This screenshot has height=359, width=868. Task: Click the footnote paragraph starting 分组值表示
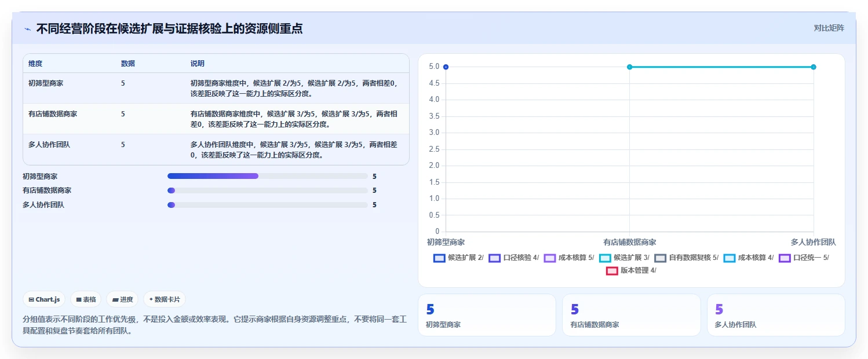216,325
